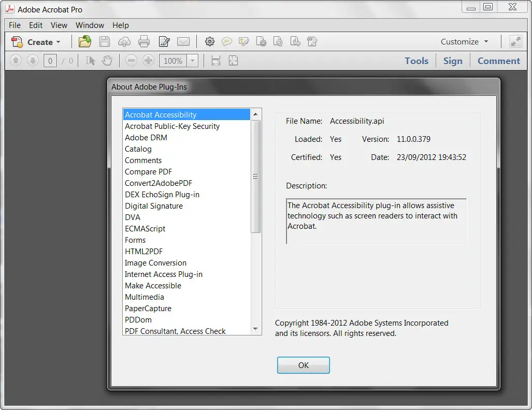This screenshot has height=410, width=532.
Task: Select Acrobat Accessibility in plug-in list
Action: pyautogui.click(x=186, y=114)
